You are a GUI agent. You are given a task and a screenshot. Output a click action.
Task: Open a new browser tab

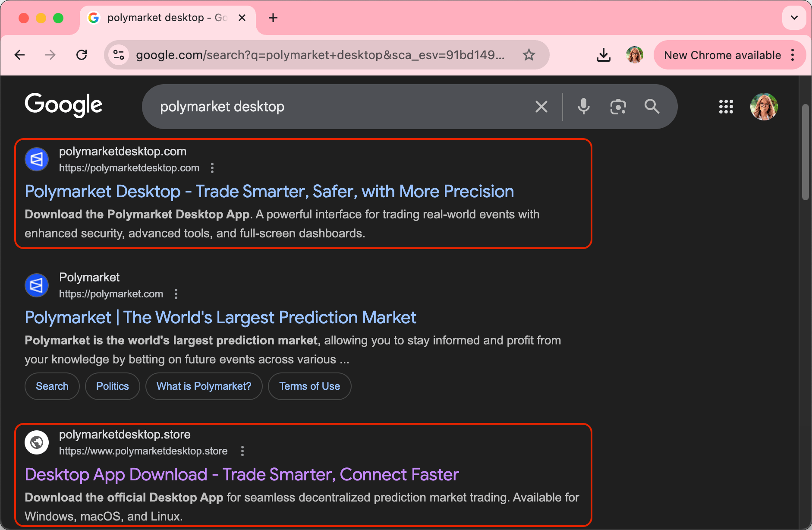point(273,18)
